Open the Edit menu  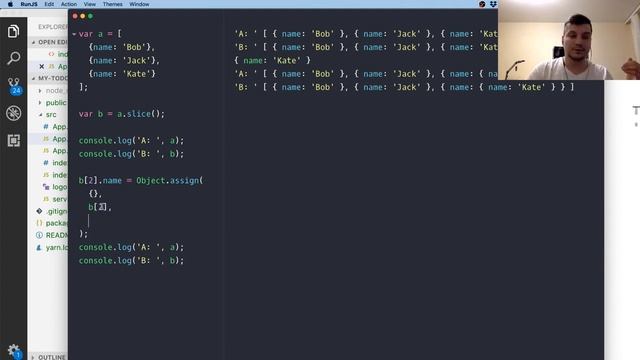click(49, 4)
